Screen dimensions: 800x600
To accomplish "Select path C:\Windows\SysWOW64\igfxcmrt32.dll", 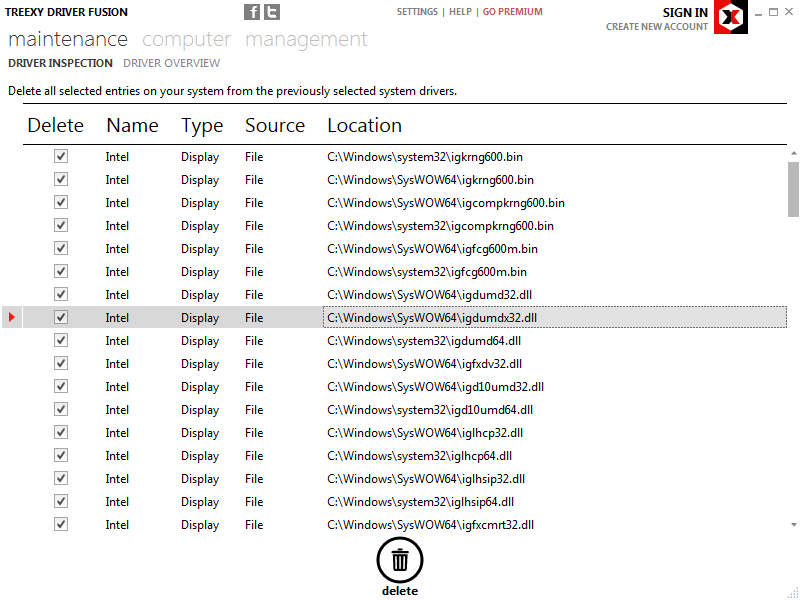I will pos(431,524).
